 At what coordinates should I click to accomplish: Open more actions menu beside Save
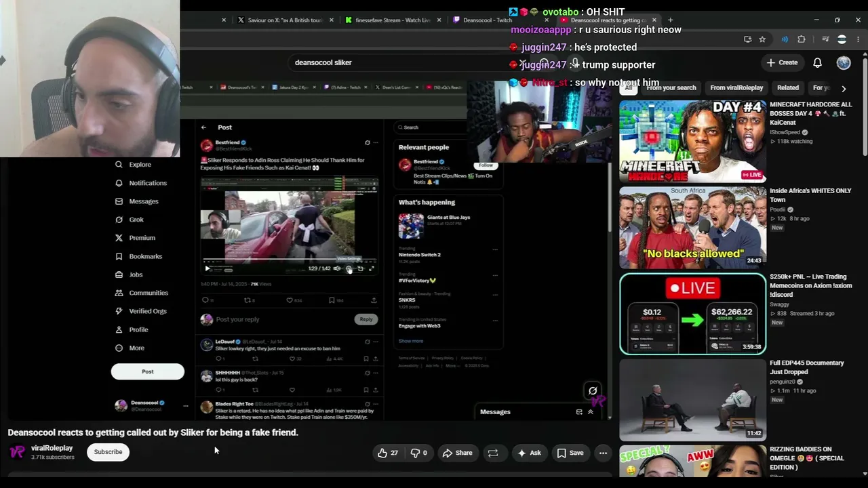[603, 453]
